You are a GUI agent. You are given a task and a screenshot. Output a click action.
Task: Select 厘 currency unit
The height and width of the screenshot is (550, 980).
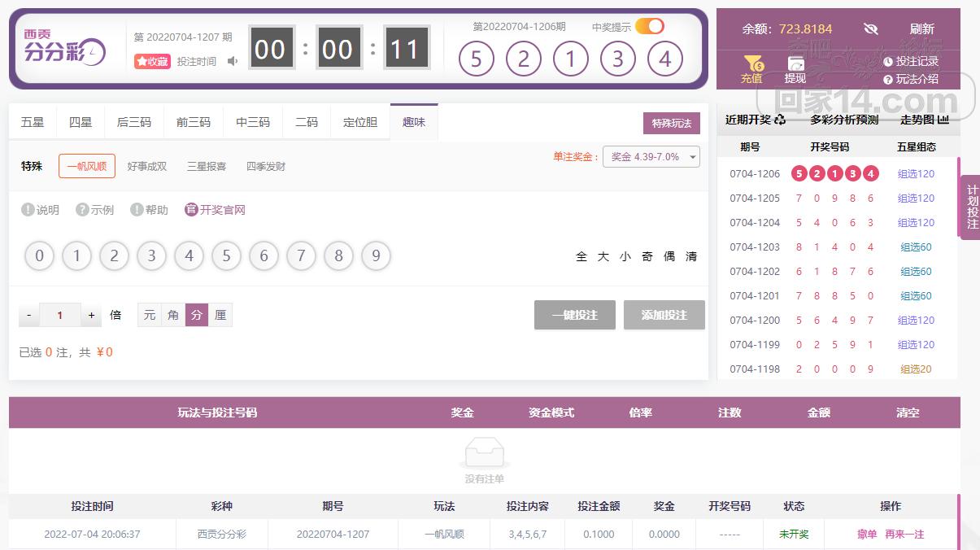click(220, 315)
